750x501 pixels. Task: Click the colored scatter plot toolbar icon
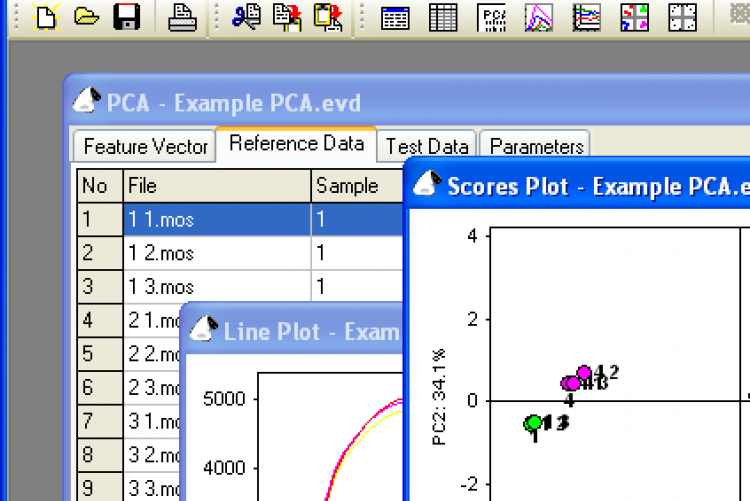[635, 17]
